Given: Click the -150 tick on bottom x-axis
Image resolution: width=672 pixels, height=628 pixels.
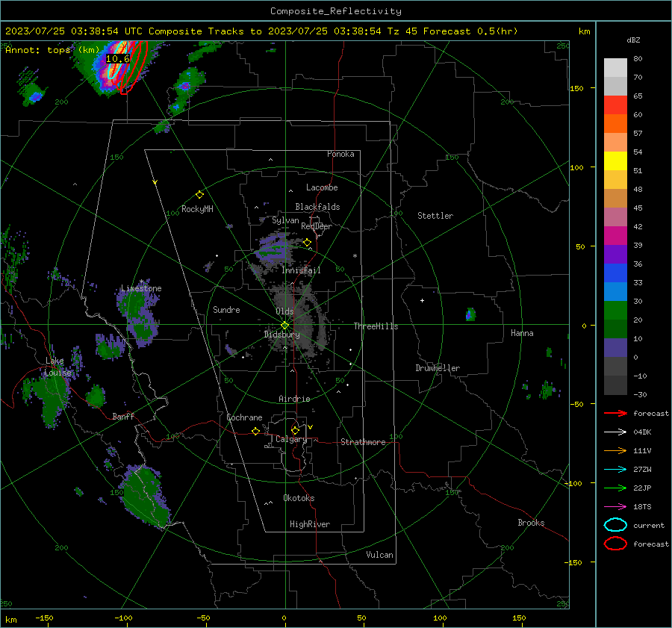Looking at the screenshot, I should [x=44, y=618].
